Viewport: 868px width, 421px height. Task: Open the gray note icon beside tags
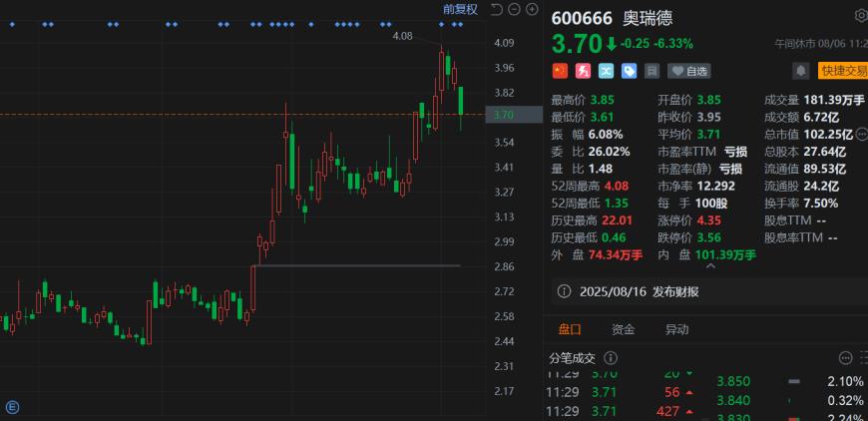tap(651, 71)
